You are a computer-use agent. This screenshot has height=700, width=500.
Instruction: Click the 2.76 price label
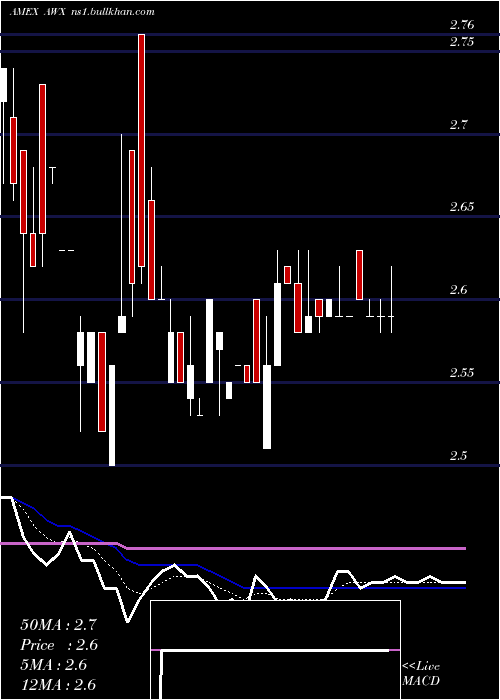pyautogui.click(x=462, y=25)
